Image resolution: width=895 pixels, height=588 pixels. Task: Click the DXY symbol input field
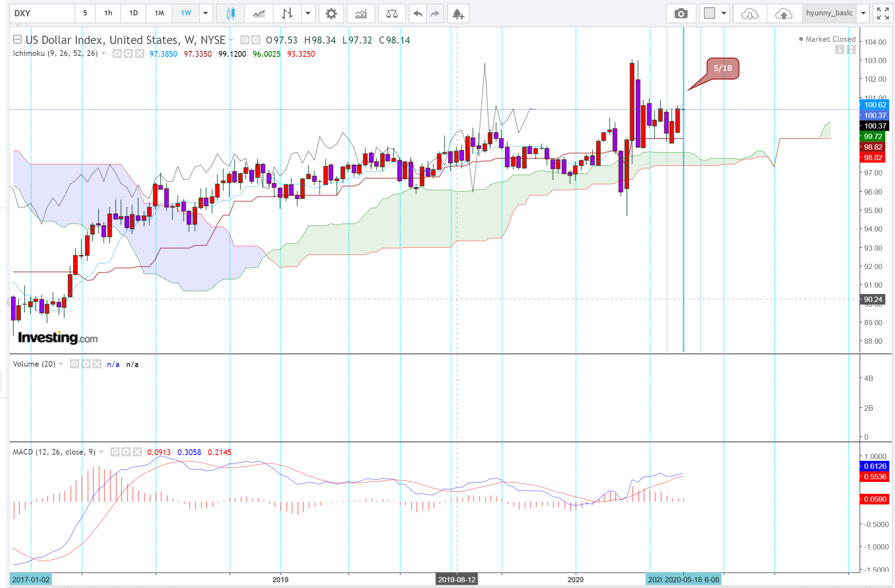(42, 13)
